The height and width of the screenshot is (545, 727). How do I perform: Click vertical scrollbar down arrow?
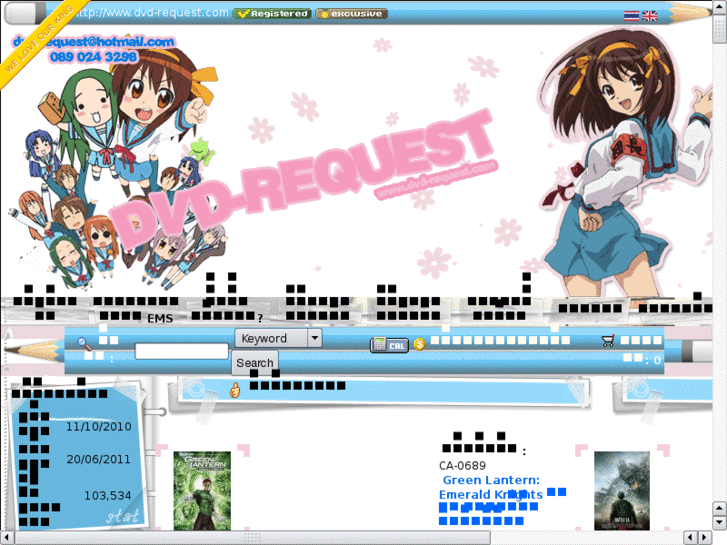tap(719, 522)
